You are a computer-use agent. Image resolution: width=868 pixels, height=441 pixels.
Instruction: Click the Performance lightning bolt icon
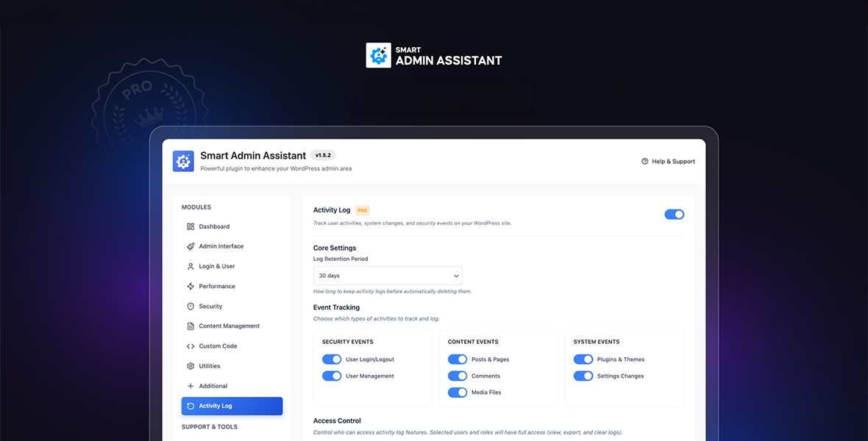(x=191, y=286)
